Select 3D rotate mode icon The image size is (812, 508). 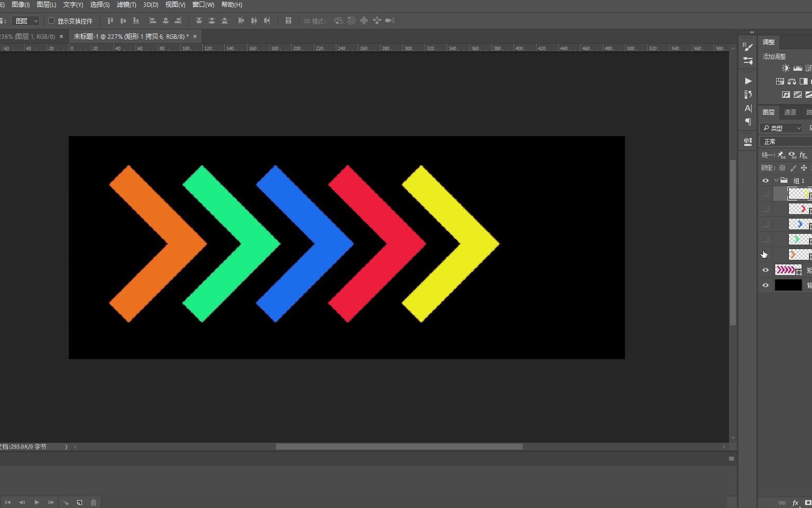tap(338, 21)
